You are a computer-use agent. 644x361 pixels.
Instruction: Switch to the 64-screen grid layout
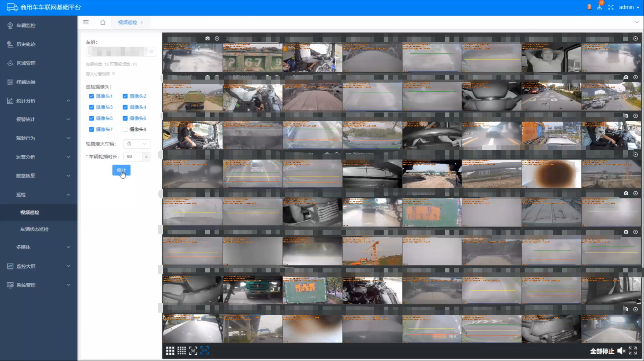pyautogui.click(x=204, y=351)
